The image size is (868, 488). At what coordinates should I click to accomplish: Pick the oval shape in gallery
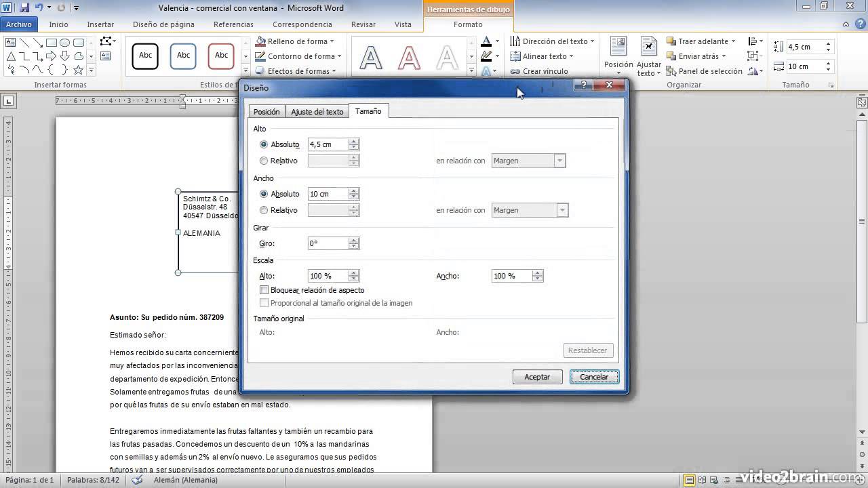64,43
